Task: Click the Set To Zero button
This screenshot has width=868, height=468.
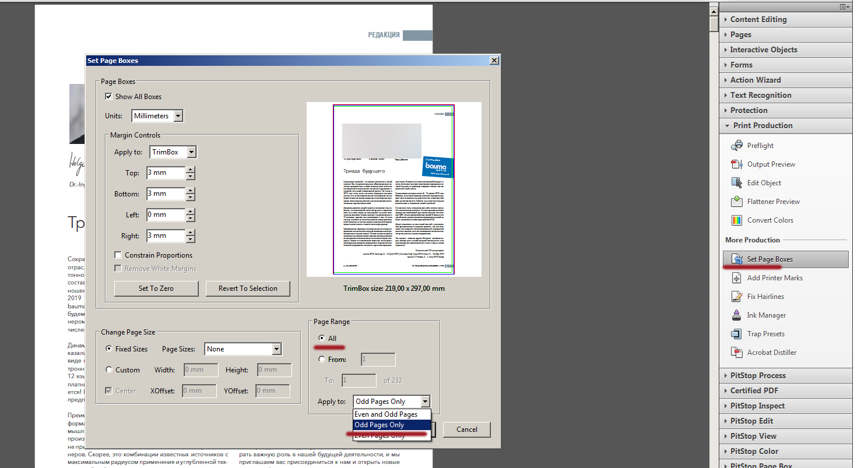Action: (156, 288)
